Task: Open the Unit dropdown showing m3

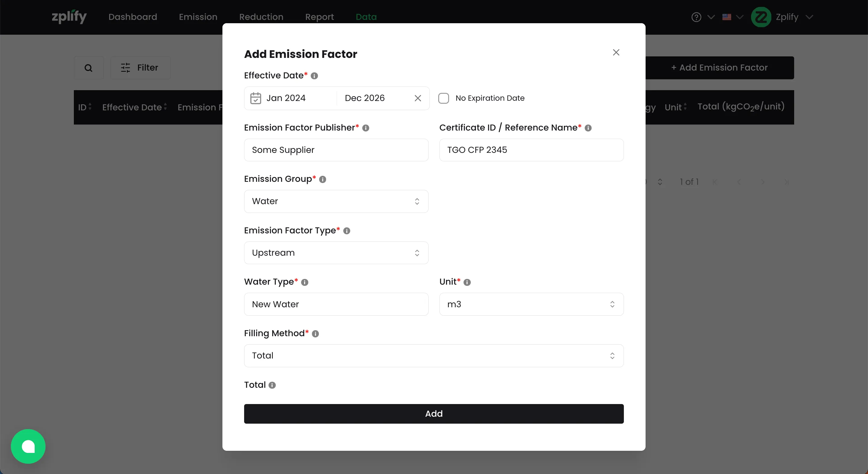Action: (531, 304)
